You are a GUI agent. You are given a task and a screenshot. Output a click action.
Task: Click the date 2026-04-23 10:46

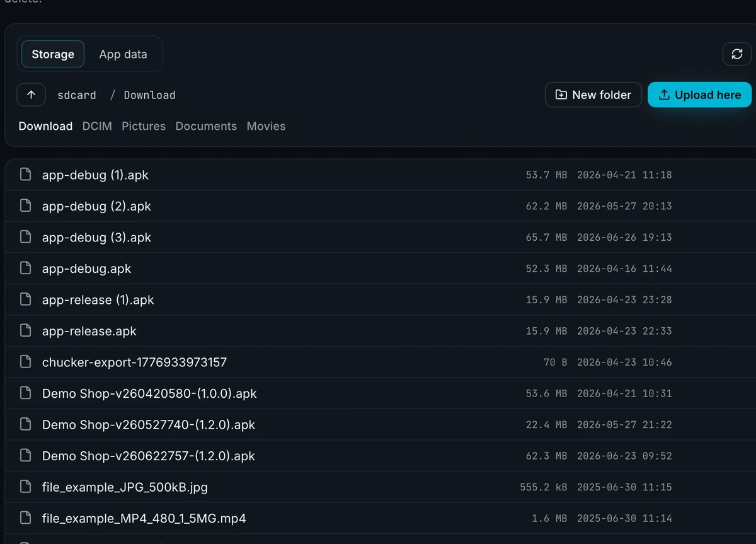624,362
